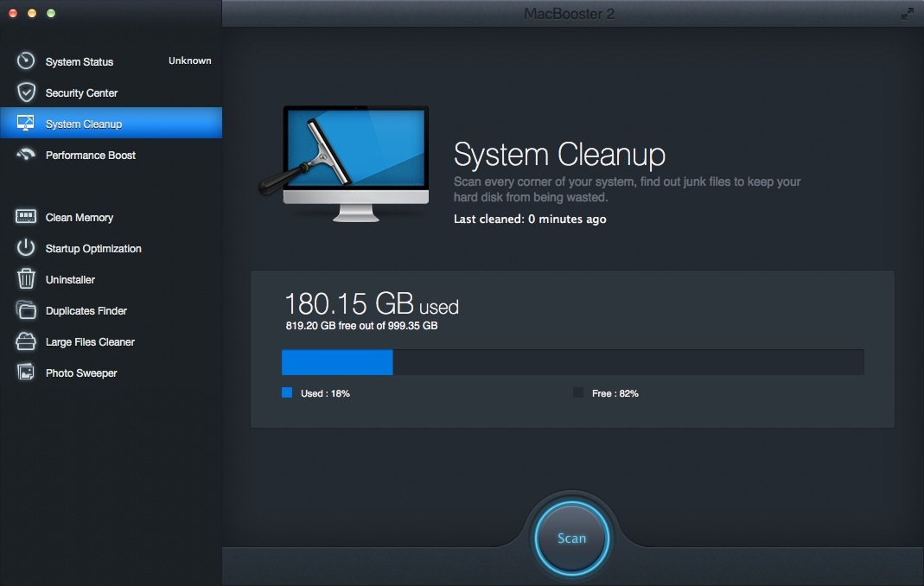Open Startup Optimization from the sidebar

click(93, 248)
